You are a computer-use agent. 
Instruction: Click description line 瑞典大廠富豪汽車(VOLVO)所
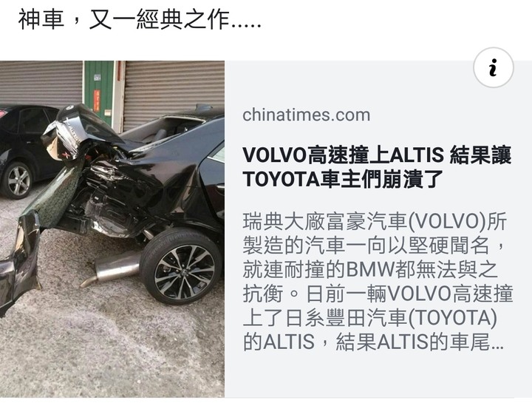(375, 221)
